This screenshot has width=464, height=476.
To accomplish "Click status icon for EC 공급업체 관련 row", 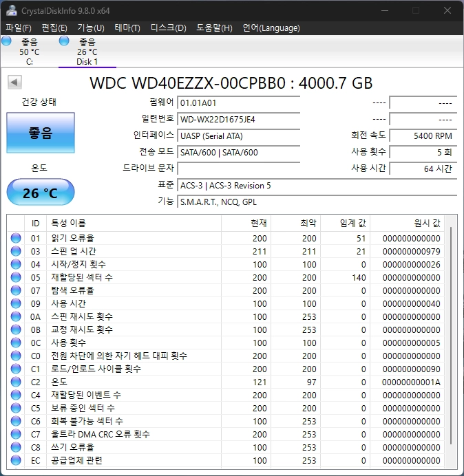I will click(16, 460).
